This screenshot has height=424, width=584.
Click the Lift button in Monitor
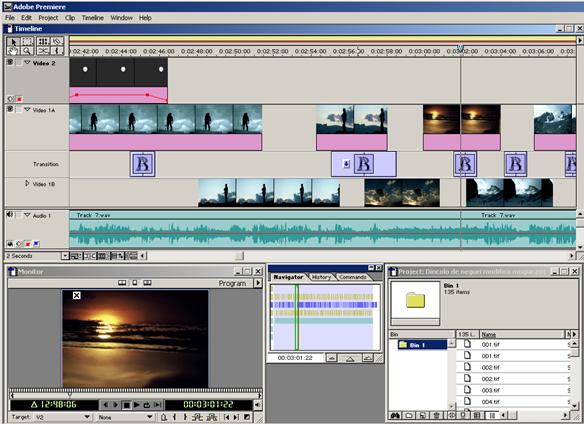pyautogui.click(x=197, y=417)
